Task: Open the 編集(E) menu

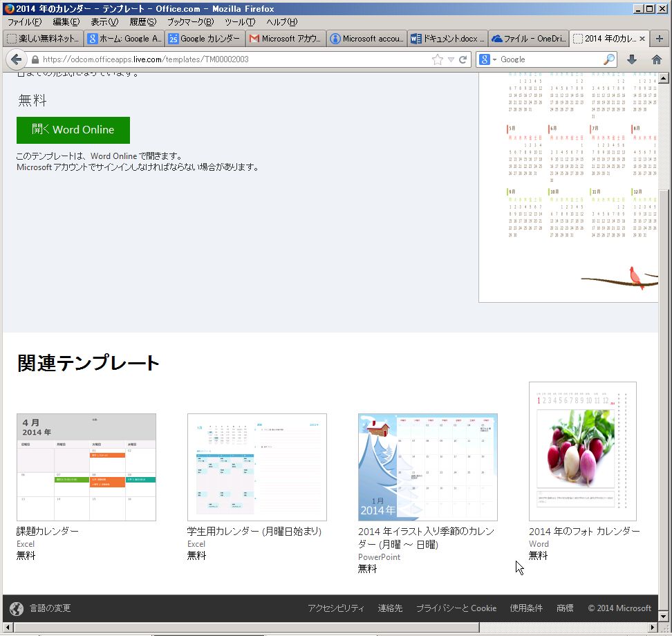Action: 66,22
